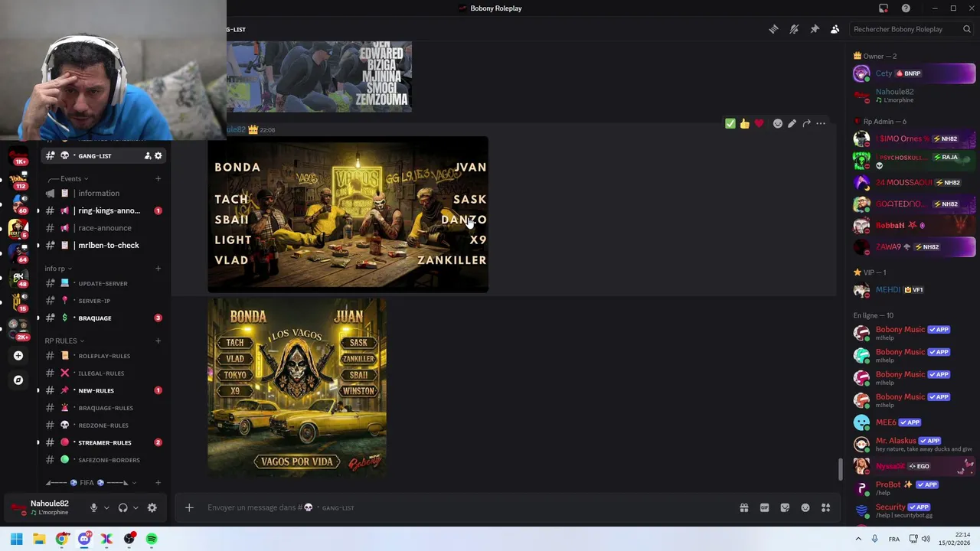Open the Discord inbox icon

coord(883,8)
